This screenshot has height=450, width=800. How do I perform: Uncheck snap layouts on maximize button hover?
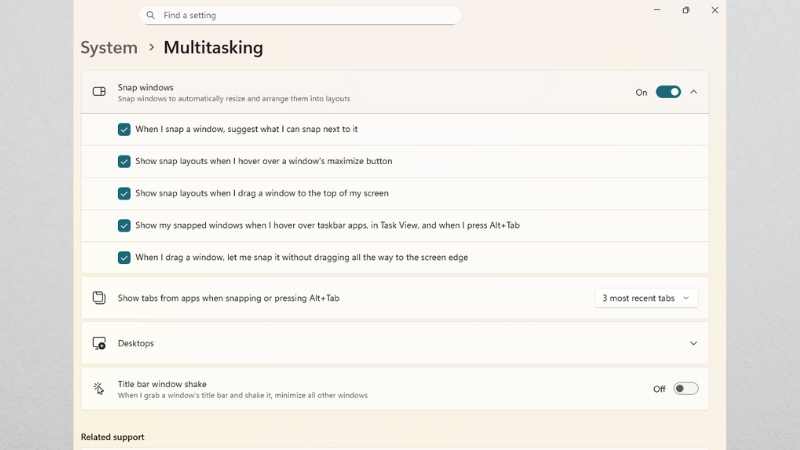(x=124, y=161)
